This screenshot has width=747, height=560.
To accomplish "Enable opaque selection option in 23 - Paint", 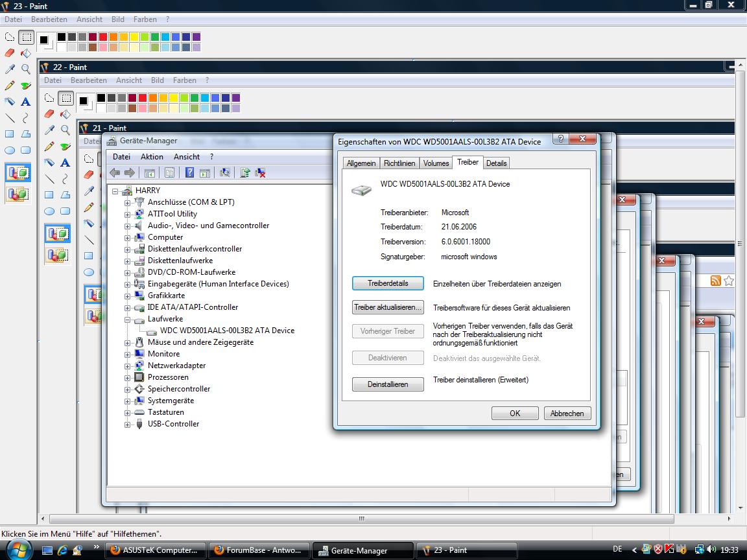I will [x=18, y=172].
